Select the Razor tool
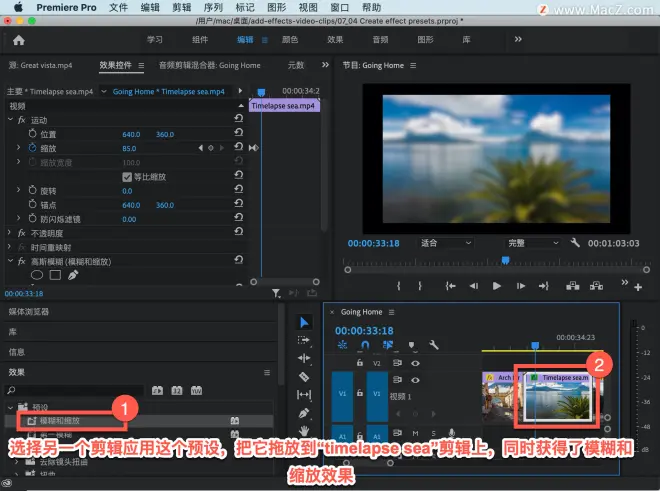 [x=304, y=376]
